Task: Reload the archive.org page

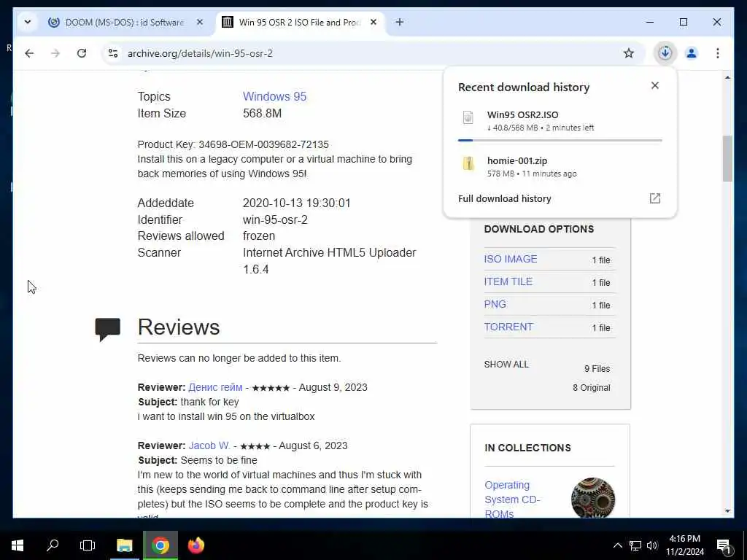Action: [82, 53]
